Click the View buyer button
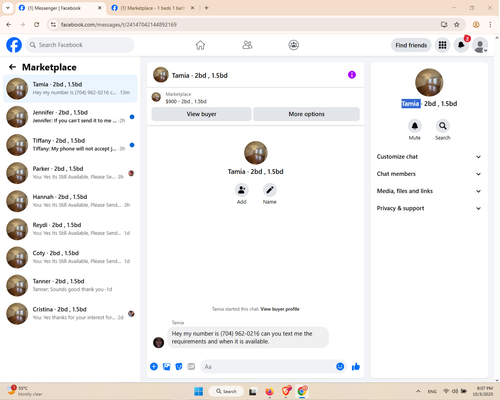The height and width of the screenshot is (400, 500). pyautogui.click(x=201, y=114)
